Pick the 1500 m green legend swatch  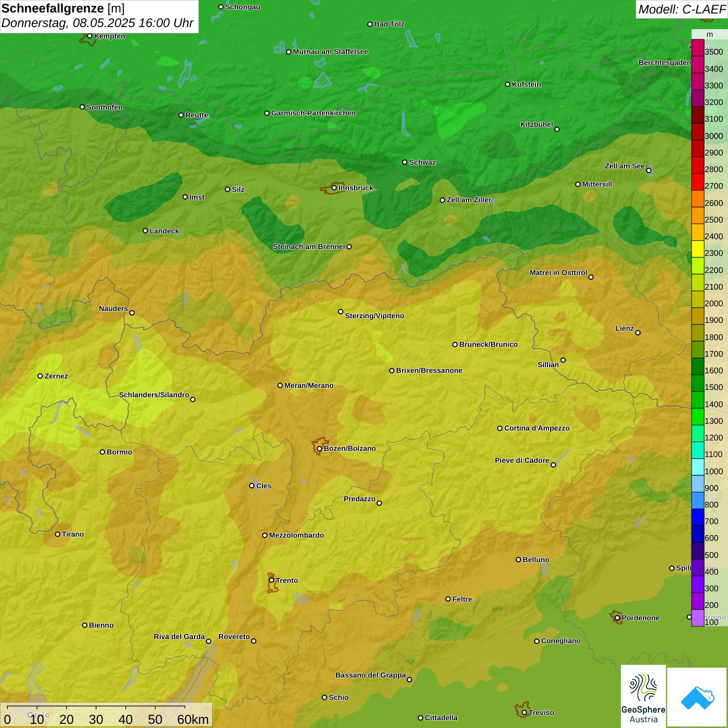[x=697, y=383]
